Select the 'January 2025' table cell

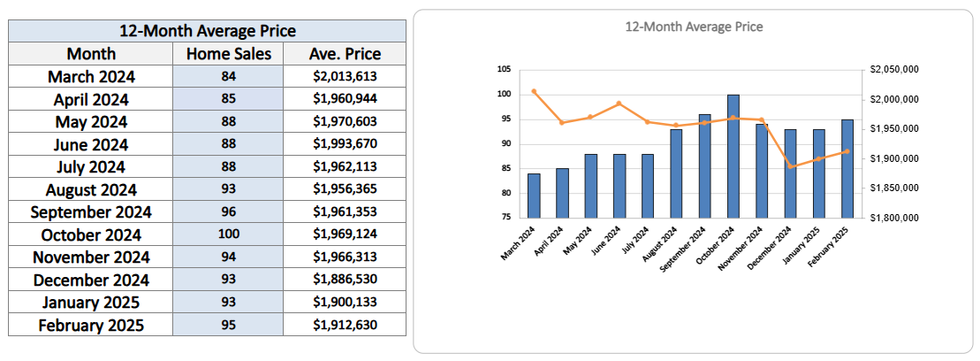91,303
